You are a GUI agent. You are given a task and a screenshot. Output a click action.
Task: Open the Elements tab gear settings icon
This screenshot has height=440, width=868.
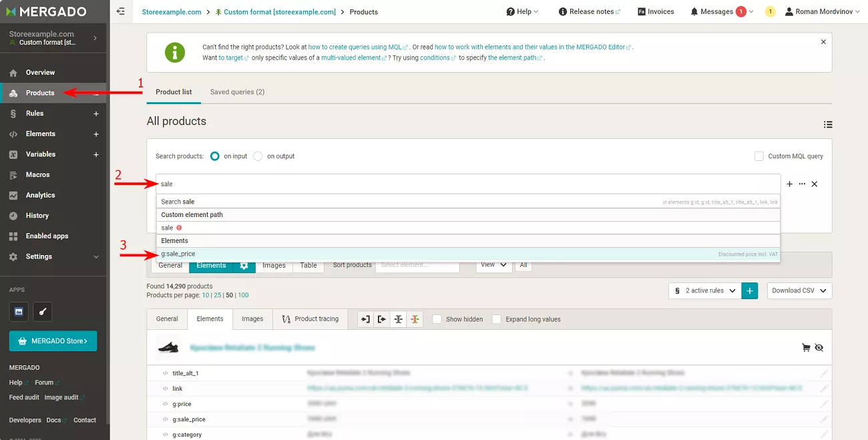tap(244, 266)
